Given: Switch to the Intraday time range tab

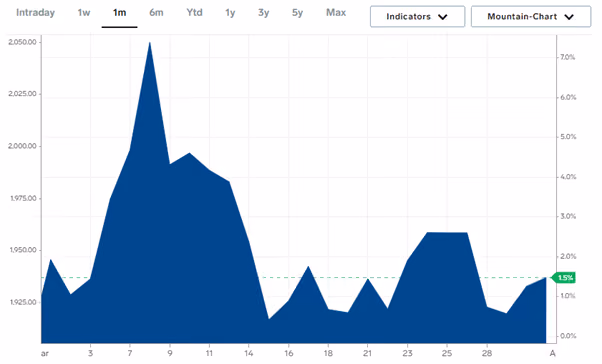Looking at the screenshot, I should point(35,13).
